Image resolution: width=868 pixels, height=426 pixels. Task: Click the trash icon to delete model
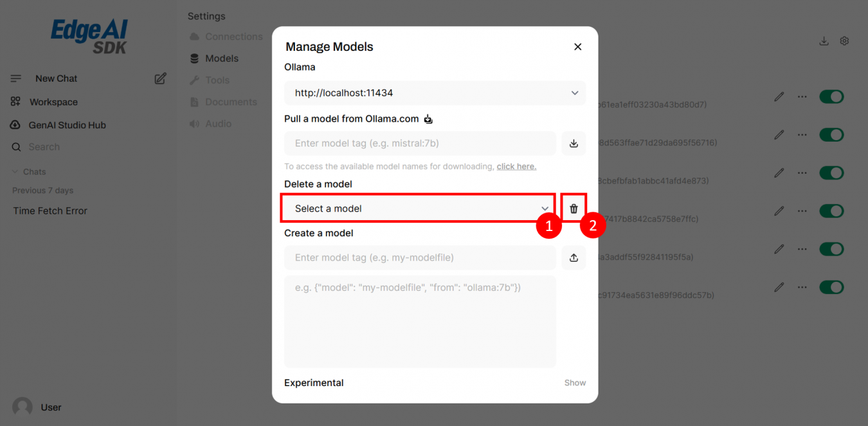point(574,208)
